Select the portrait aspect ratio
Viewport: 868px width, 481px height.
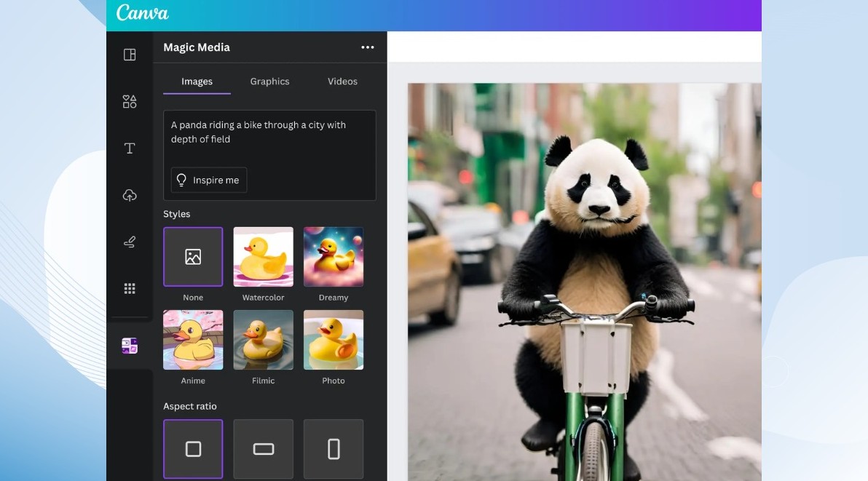pos(334,449)
